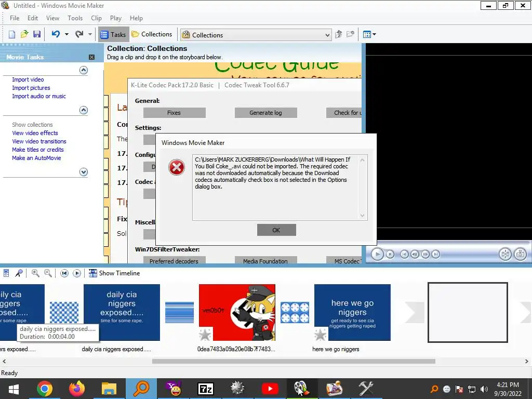
Task: Click the Import pictures link
Action: point(31,88)
